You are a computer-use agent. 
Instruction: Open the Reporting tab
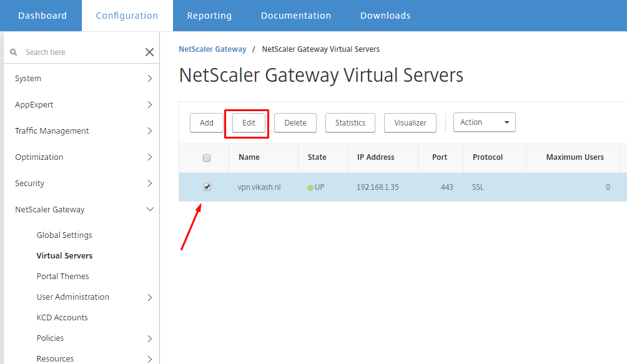pos(210,16)
